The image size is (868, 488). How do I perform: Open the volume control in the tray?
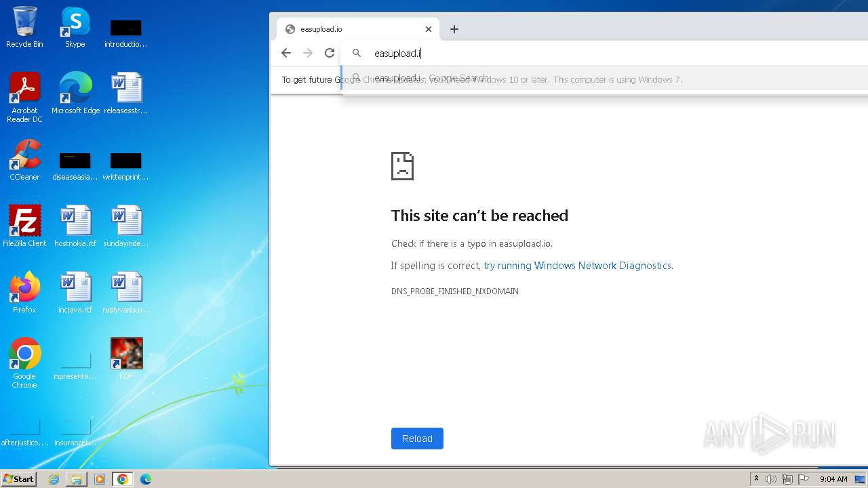tap(771, 479)
